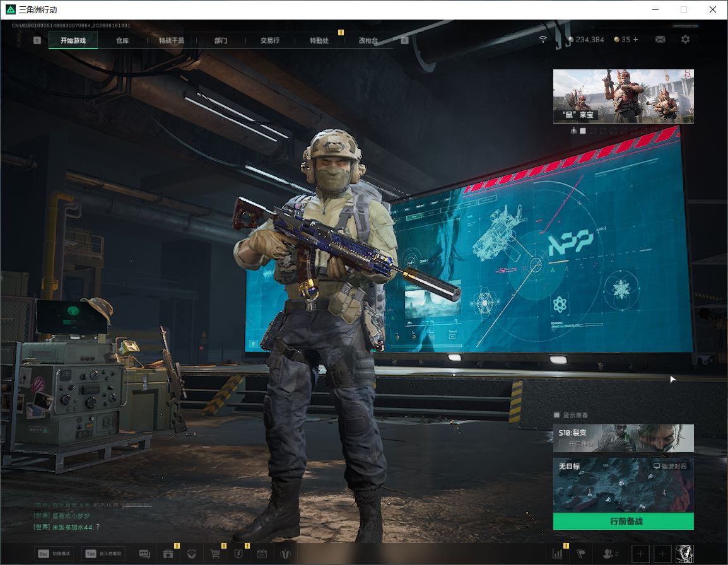Click the flags icon in bottom bar
The width and height of the screenshot is (728, 565).
581,554
